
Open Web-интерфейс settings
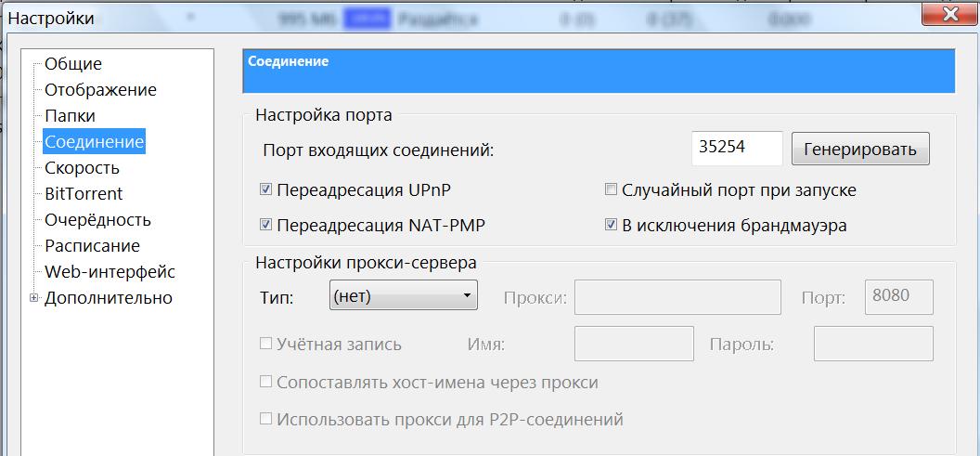(x=110, y=272)
